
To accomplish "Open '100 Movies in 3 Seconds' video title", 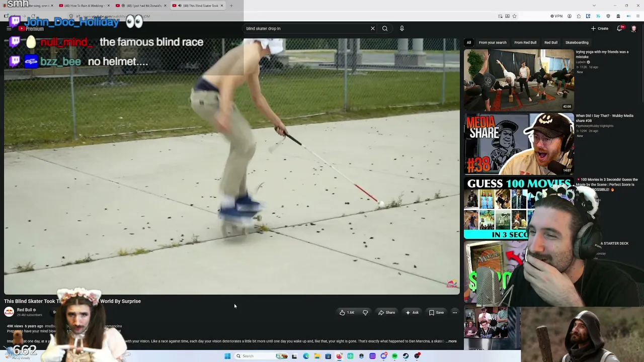I will point(608,185).
